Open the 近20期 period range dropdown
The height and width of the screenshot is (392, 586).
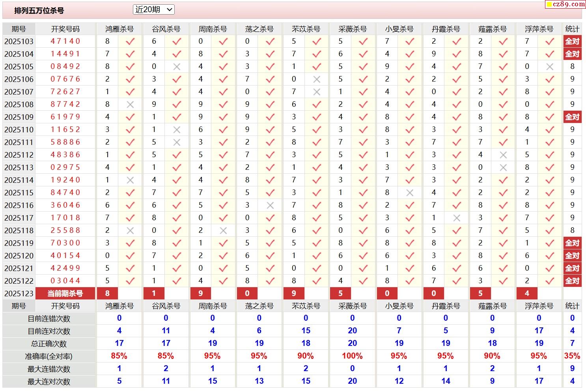153,10
